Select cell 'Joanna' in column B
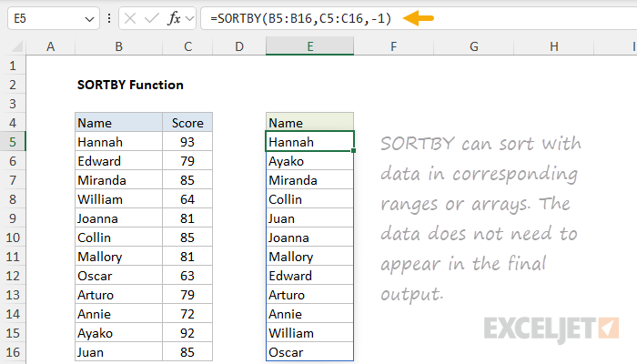Viewport: 637px width, 364px height. point(118,218)
